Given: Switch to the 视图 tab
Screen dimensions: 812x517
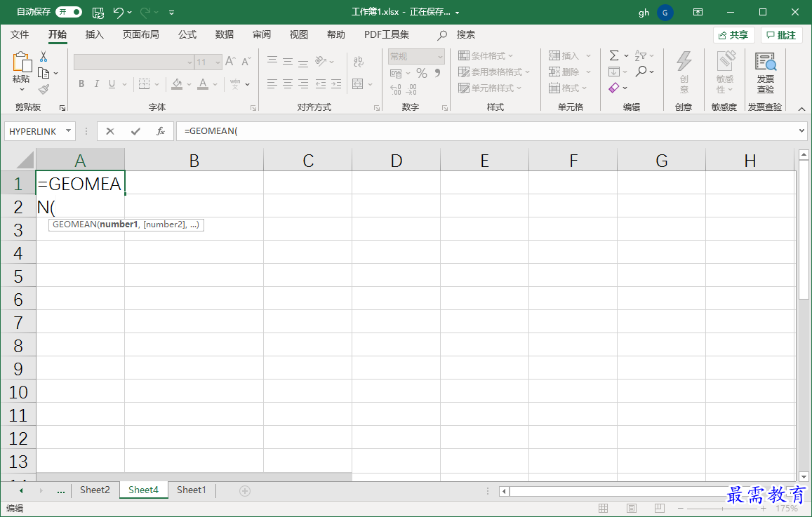Looking at the screenshot, I should [299, 34].
